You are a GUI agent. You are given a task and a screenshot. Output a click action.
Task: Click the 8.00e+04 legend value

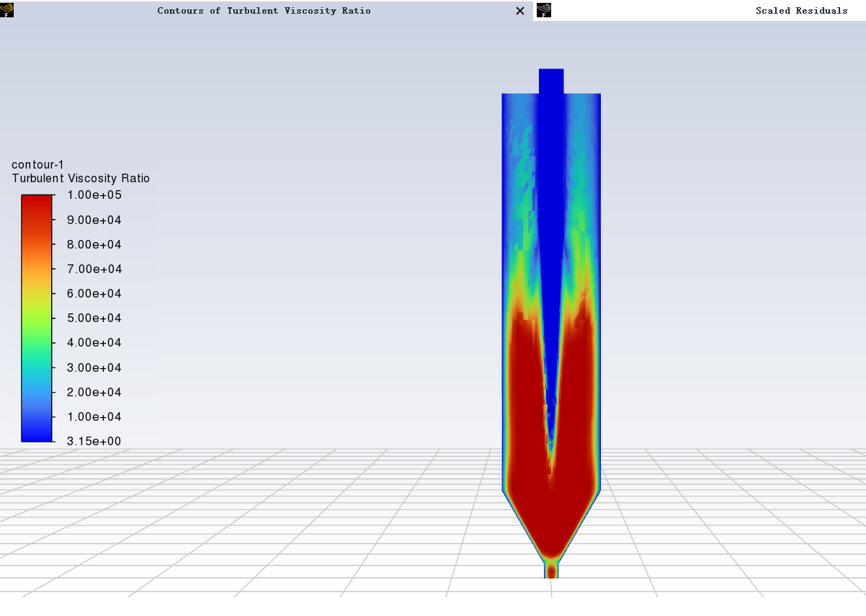(94, 244)
